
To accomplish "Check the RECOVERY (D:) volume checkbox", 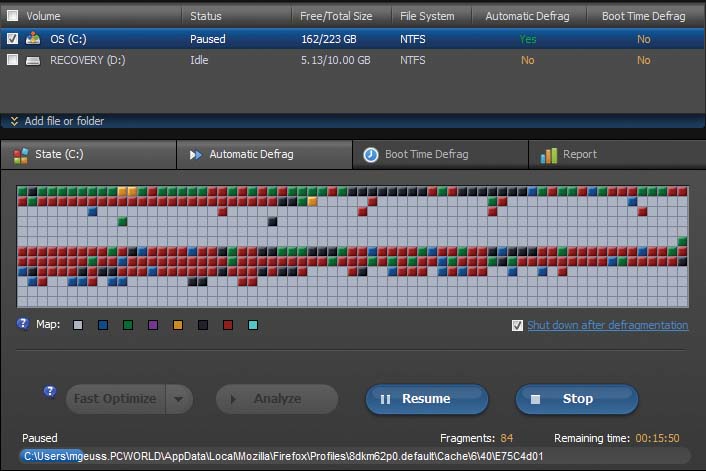I will coord(12,60).
